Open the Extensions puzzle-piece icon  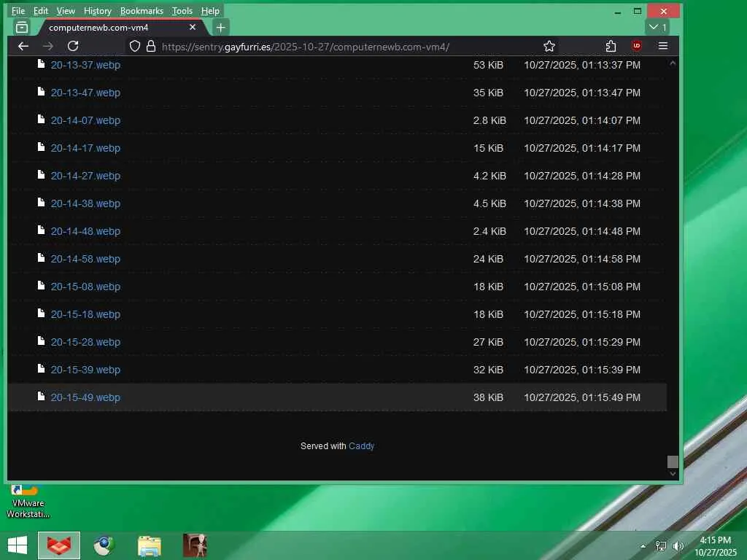pos(611,46)
